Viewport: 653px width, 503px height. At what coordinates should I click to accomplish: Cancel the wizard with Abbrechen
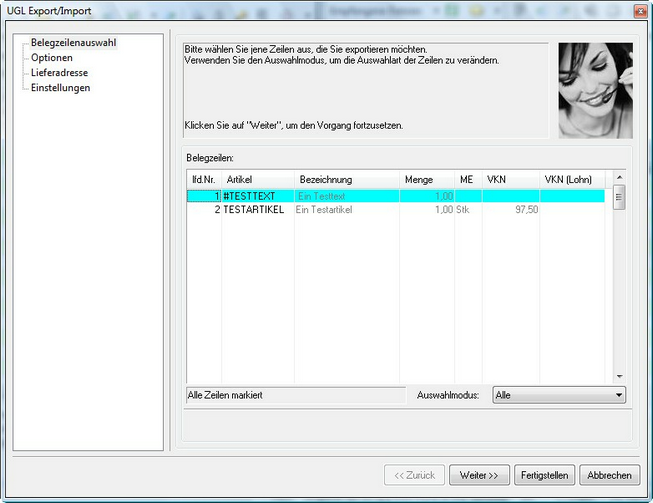(608, 475)
